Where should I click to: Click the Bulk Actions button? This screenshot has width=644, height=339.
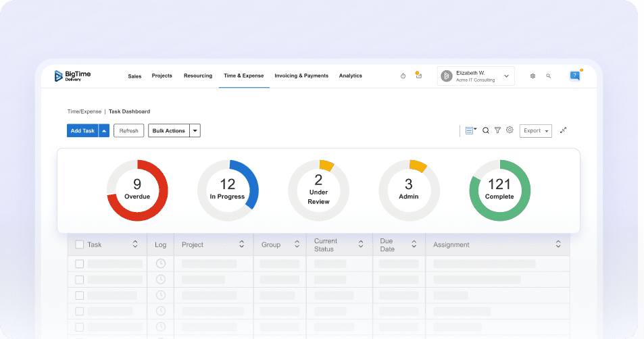[x=169, y=130]
